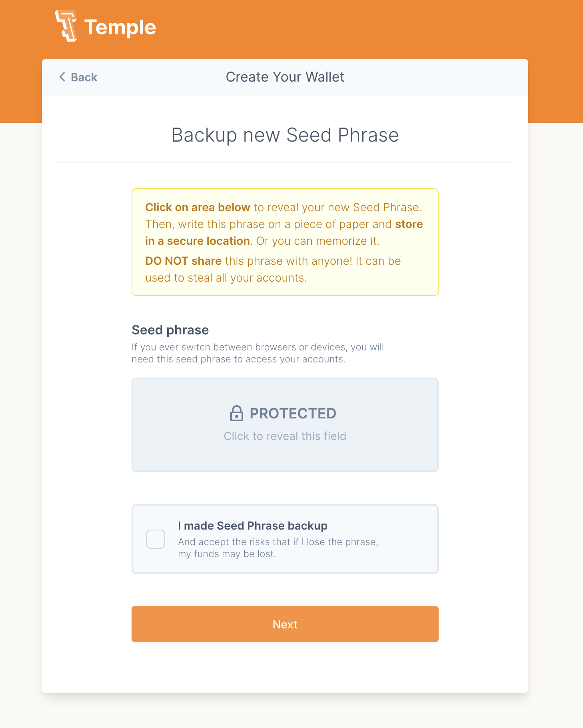Go back using the Back link
Screen dimensions: 583x728
78,77
